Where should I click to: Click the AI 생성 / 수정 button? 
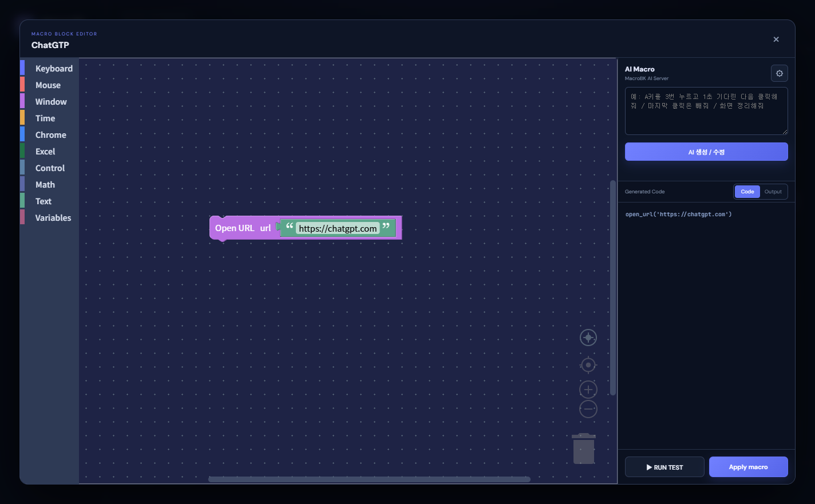tap(706, 152)
